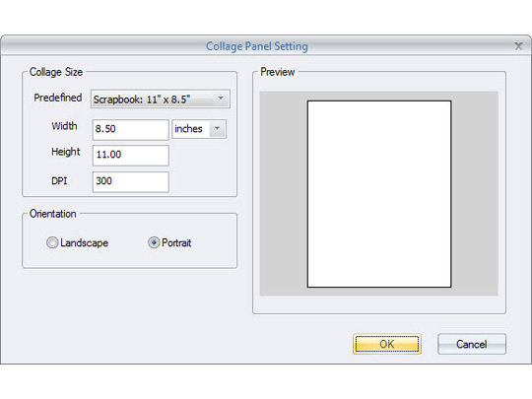Click the Predefined label
Image resolution: width=532 pixels, height=399 pixels.
[x=58, y=98]
